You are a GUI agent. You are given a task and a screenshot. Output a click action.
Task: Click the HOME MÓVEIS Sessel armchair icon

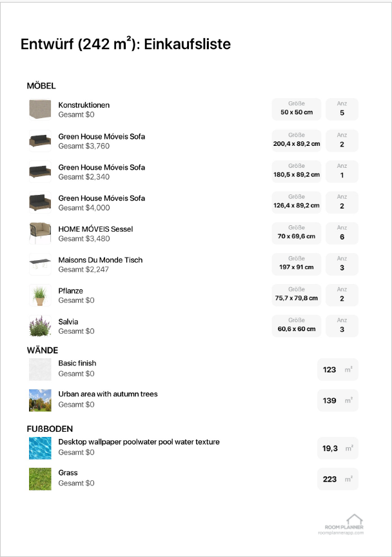point(39,233)
